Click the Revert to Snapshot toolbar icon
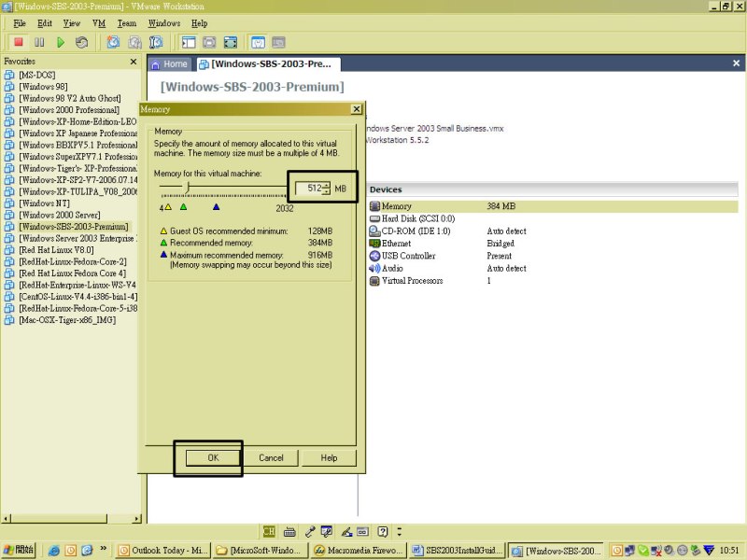Screen dimensions: 747x560 pos(134,42)
